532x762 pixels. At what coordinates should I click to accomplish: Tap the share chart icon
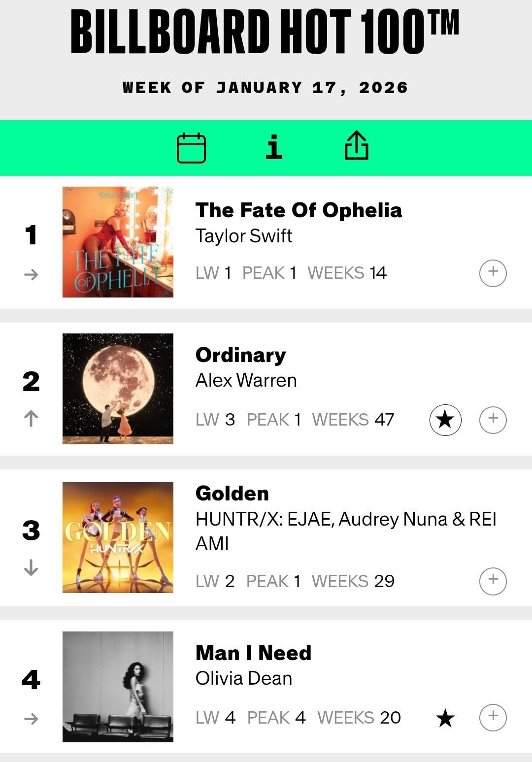(356, 146)
